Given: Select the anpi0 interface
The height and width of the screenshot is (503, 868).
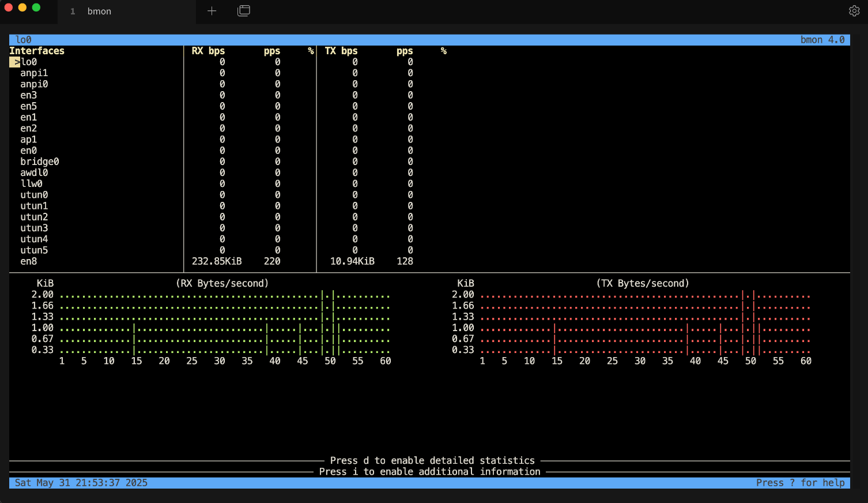Looking at the screenshot, I should tap(34, 84).
